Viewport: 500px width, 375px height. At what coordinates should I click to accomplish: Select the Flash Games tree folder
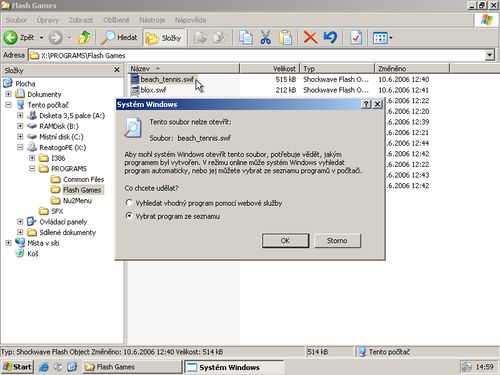point(82,190)
